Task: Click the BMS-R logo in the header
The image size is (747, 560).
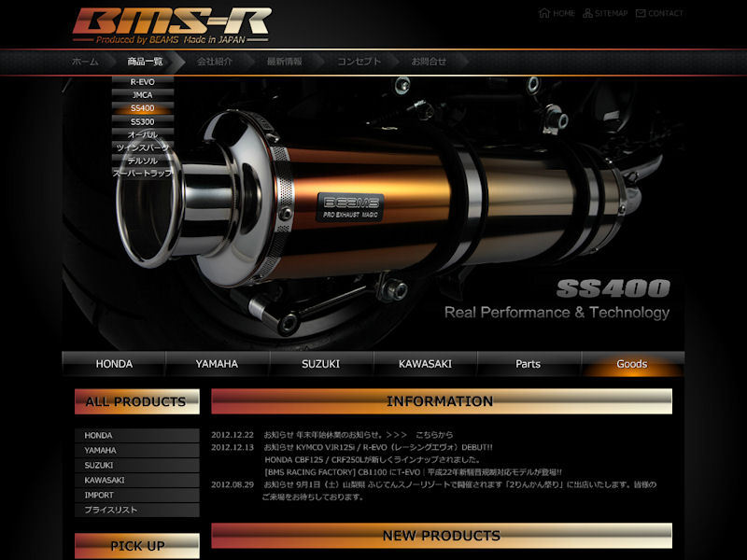Action: [x=172, y=26]
